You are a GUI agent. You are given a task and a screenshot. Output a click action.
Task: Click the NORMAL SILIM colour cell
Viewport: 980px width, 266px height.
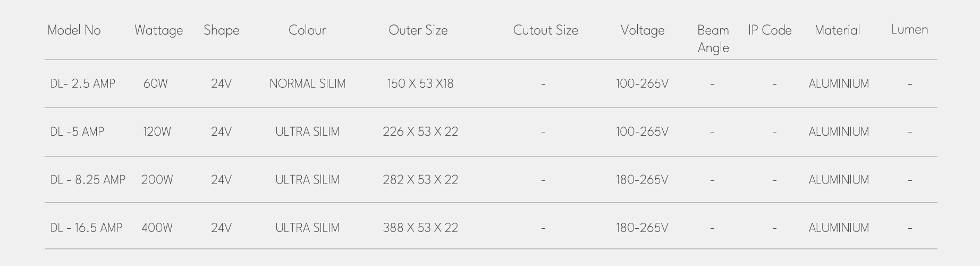click(307, 84)
